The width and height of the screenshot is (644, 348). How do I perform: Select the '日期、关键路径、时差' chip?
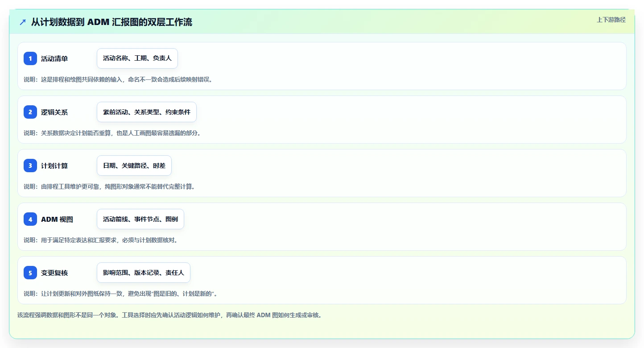[134, 166]
